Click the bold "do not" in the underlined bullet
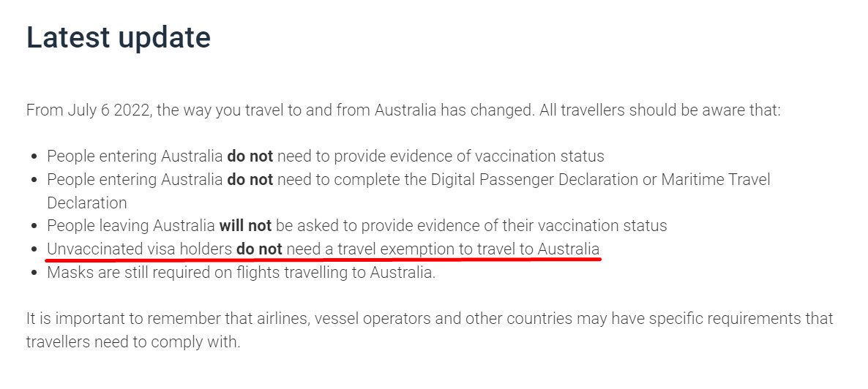The width and height of the screenshot is (868, 389). pos(259,249)
